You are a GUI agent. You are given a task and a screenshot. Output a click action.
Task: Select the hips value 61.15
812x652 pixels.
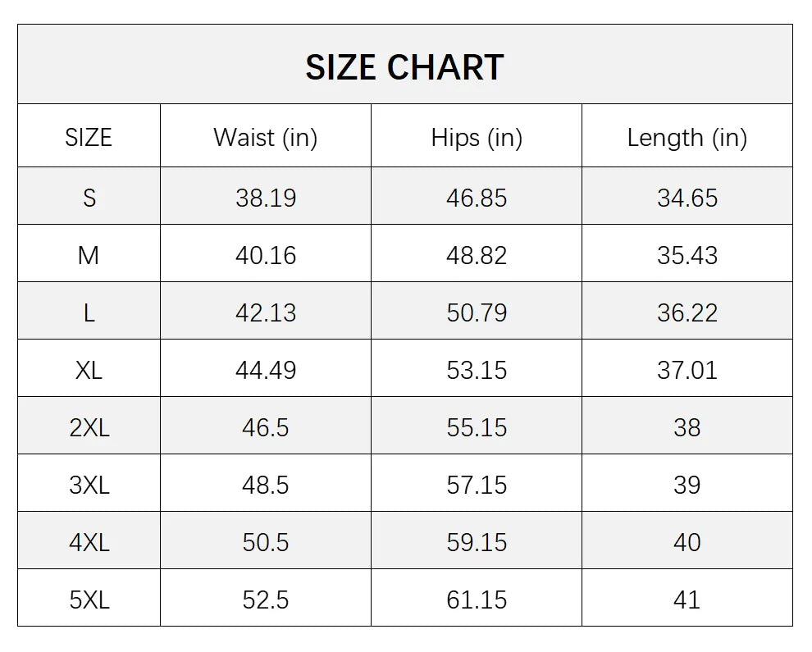click(477, 600)
